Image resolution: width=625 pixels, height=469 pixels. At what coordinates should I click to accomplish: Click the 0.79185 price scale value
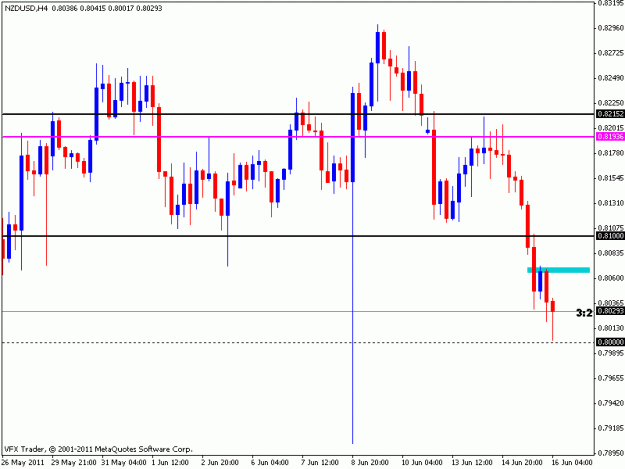click(x=611, y=428)
